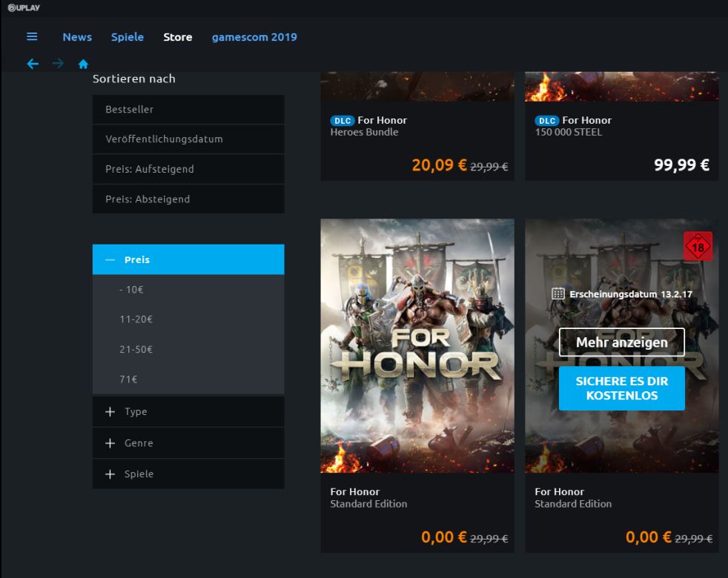
Task: Click Heroes Bundle banner image
Action: [x=417, y=87]
